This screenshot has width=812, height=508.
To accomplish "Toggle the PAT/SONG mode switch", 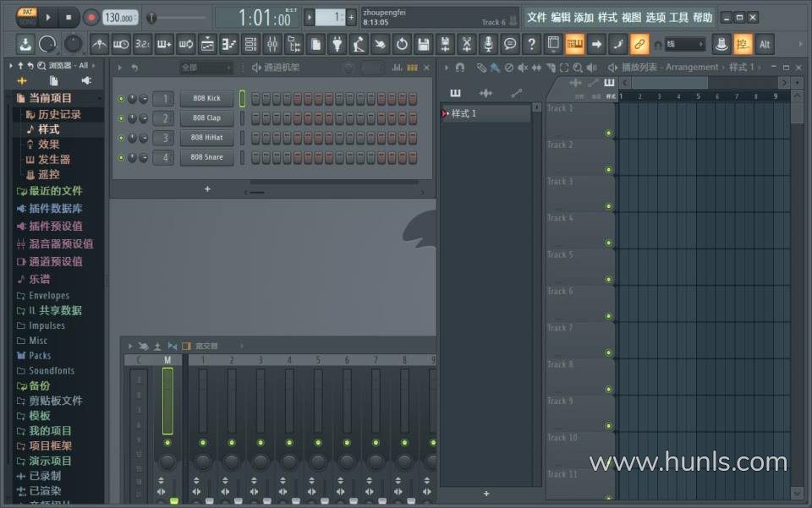I will click(x=26, y=17).
